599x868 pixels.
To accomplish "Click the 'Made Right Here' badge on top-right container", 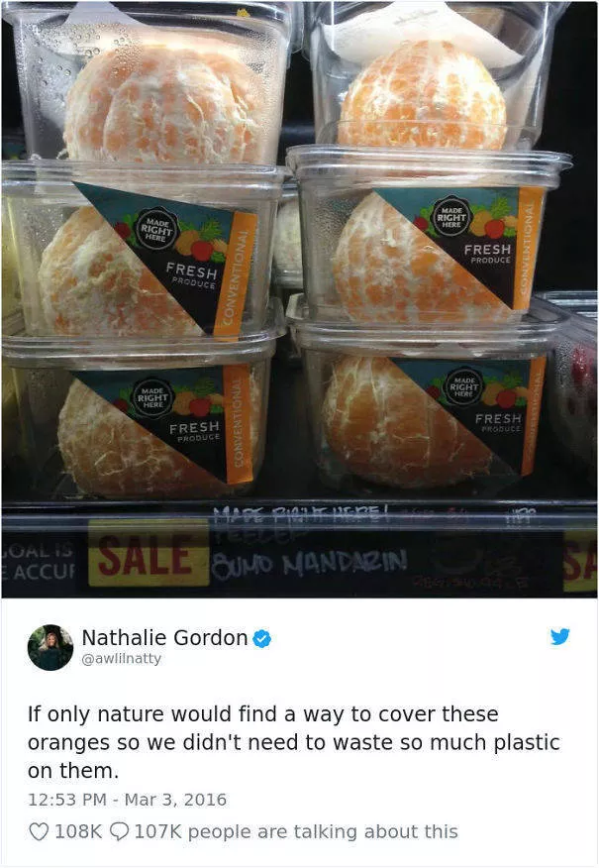I will click(x=450, y=217).
